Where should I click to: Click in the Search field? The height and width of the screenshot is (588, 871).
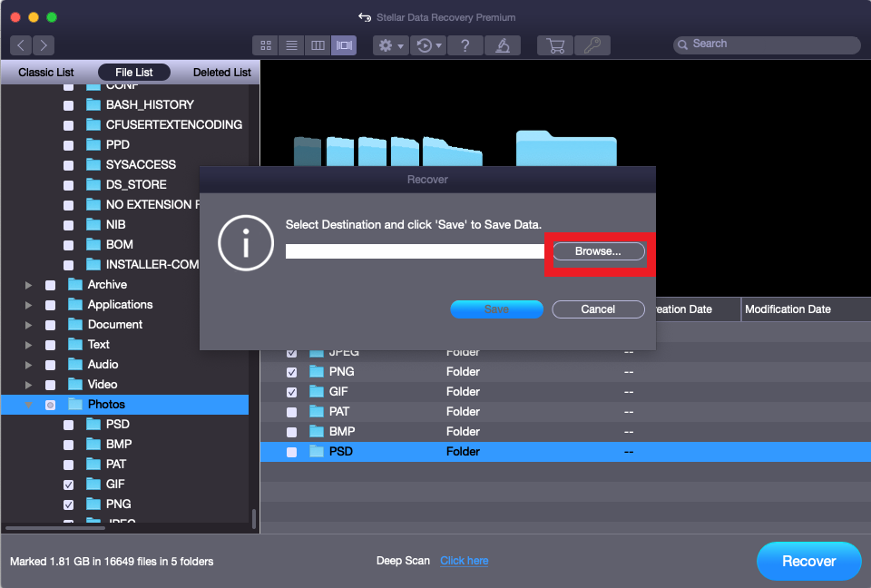pyautogui.click(x=767, y=44)
